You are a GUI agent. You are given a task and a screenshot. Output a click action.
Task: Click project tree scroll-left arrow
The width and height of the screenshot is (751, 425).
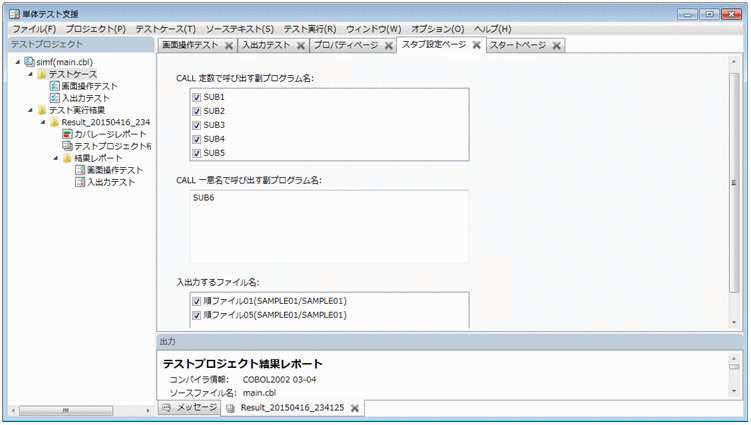(x=13, y=411)
